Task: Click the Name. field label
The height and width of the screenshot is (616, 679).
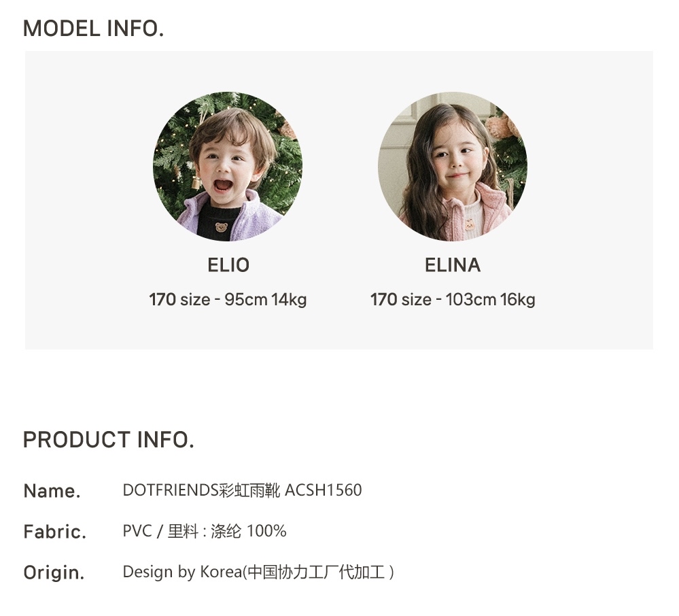Action: click(52, 491)
